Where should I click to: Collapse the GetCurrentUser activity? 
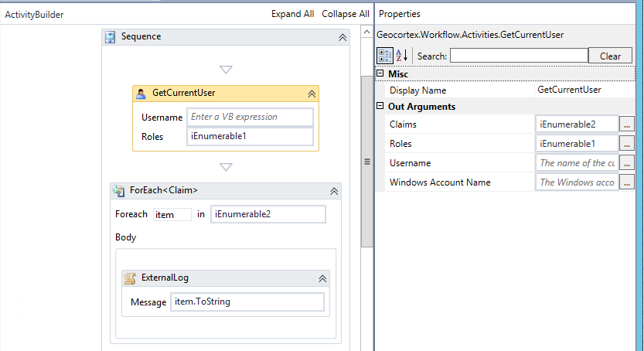(312, 94)
